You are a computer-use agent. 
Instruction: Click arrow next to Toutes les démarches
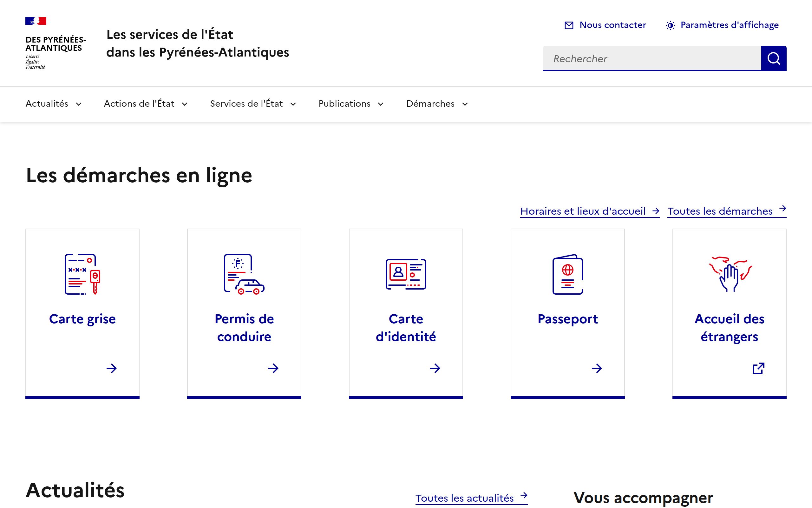783,208
